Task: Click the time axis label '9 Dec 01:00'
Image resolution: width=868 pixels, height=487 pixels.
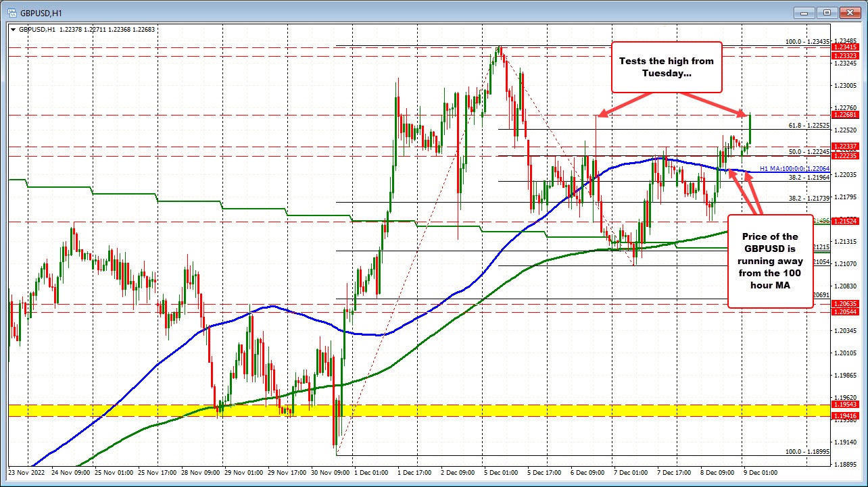Action: coord(762,472)
